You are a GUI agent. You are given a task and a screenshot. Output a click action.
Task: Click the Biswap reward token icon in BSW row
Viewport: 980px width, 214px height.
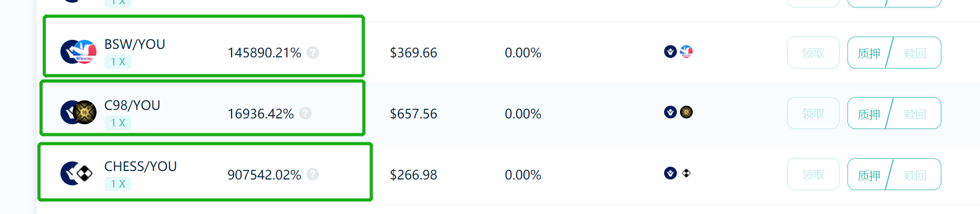tap(686, 52)
